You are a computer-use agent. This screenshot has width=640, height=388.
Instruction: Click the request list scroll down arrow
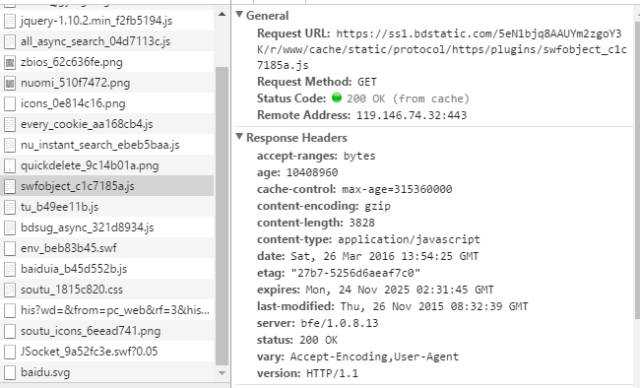[222, 373]
